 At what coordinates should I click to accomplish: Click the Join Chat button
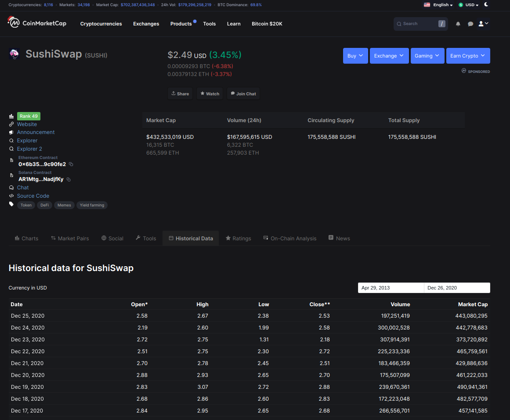[243, 94]
